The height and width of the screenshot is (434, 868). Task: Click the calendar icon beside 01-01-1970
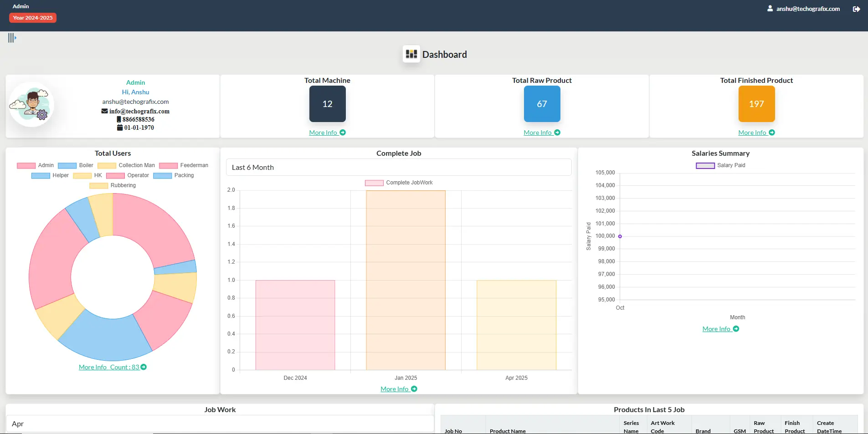[120, 128]
